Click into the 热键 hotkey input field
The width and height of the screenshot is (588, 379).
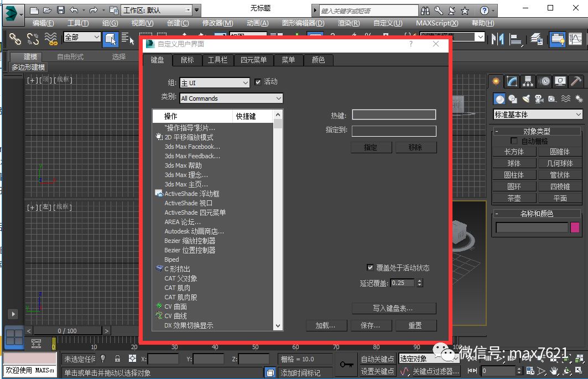click(x=394, y=115)
